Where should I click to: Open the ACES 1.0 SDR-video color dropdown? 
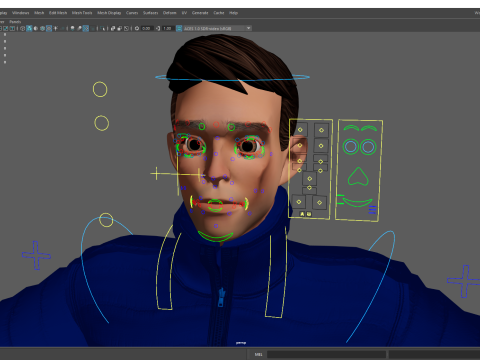point(217,28)
